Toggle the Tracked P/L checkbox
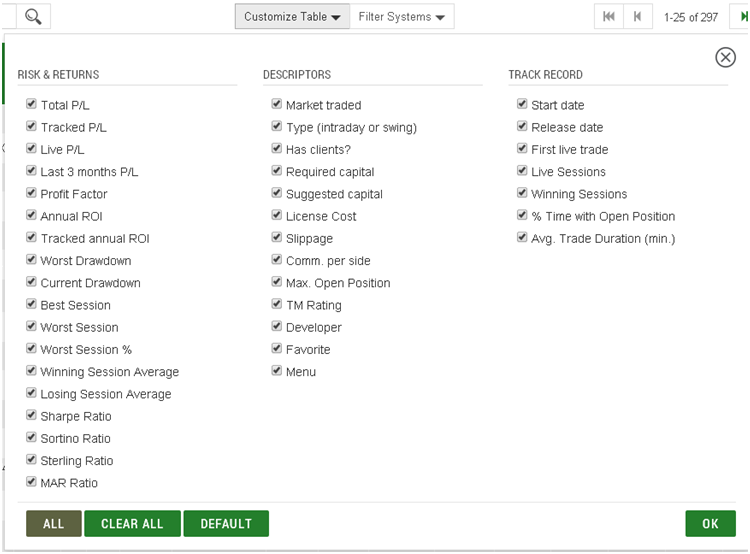750x554 pixels. [x=31, y=126]
